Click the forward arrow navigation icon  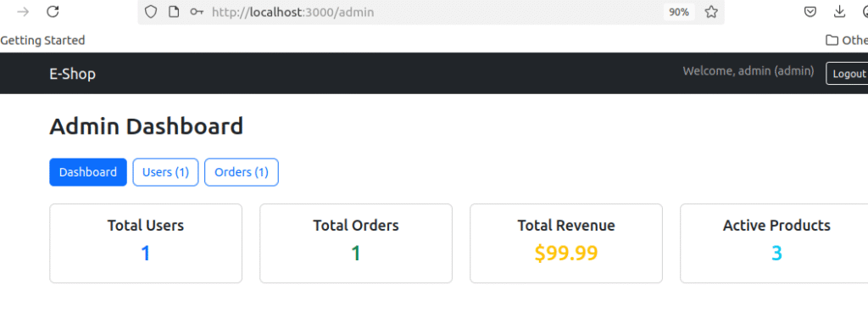[23, 12]
